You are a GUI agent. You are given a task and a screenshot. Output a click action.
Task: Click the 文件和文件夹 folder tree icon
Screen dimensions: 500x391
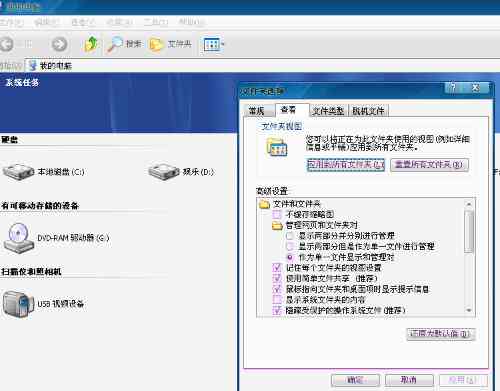(x=264, y=204)
